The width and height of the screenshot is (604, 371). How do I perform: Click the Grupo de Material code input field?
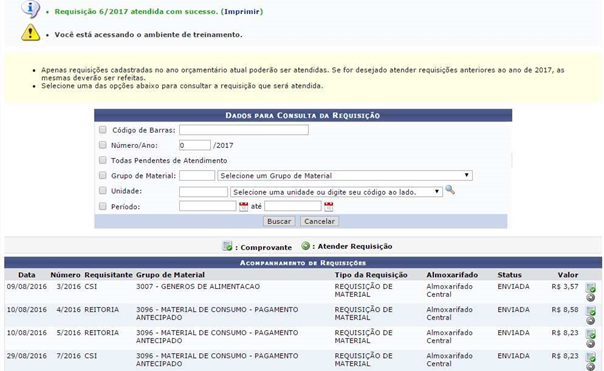pyautogui.click(x=197, y=176)
